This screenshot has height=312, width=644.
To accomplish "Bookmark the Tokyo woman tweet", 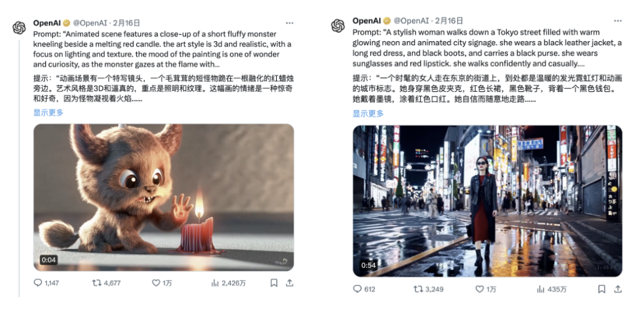I will coord(602,289).
